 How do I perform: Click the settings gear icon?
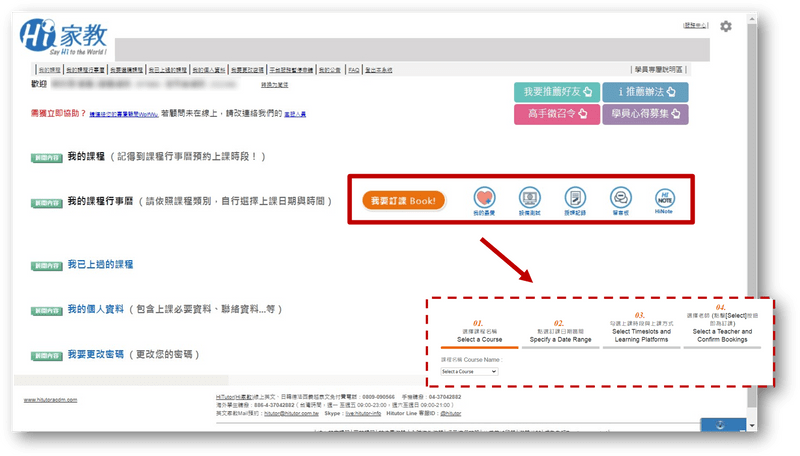click(x=726, y=26)
